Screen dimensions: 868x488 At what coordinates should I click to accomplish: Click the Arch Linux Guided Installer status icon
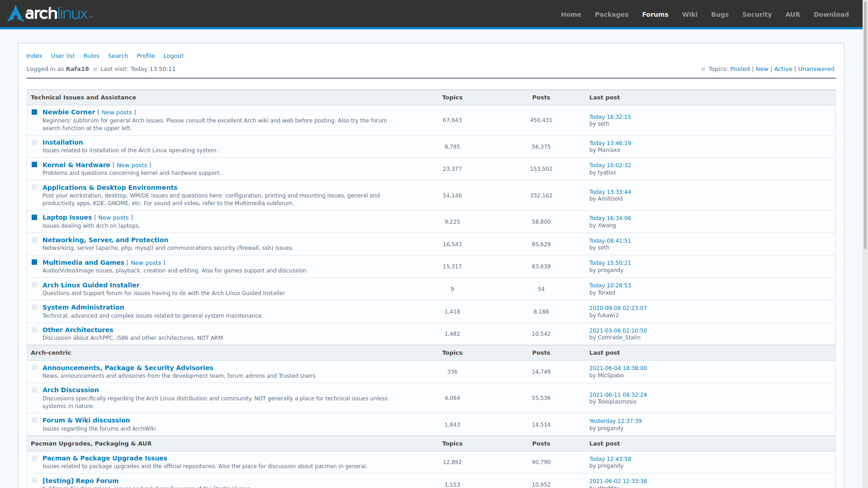coord(34,285)
